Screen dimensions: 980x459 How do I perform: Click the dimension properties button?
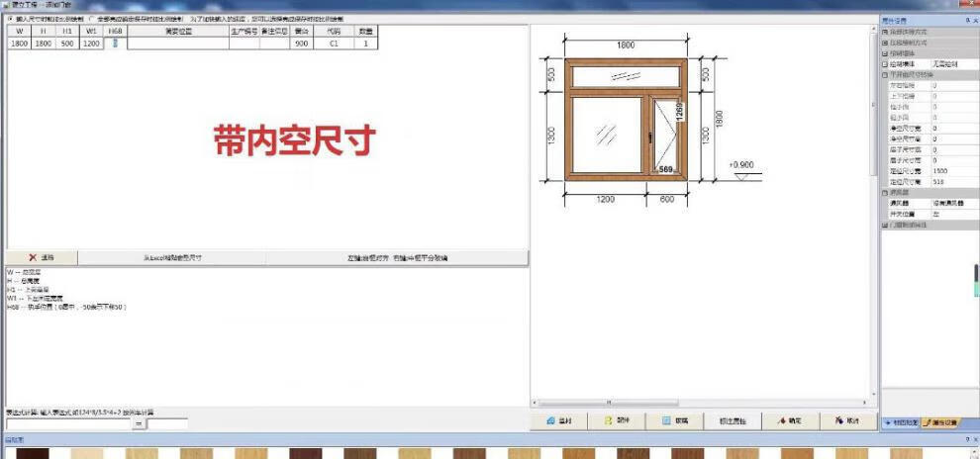click(x=732, y=420)
